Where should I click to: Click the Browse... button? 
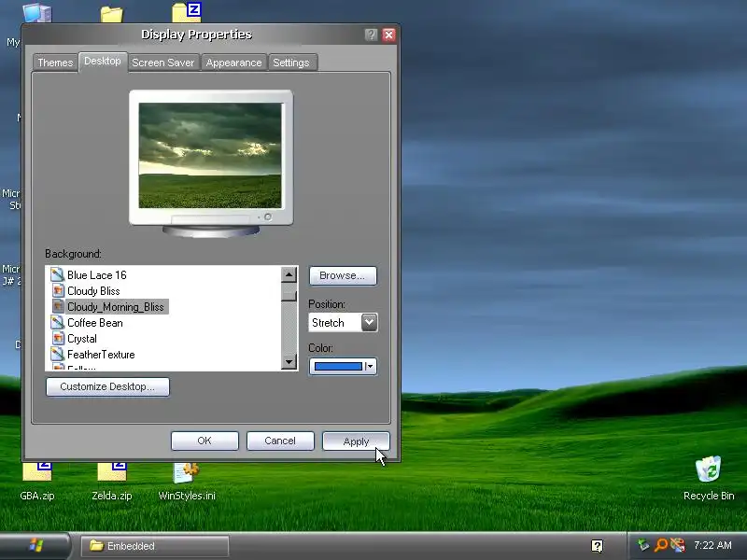point(343,275)
